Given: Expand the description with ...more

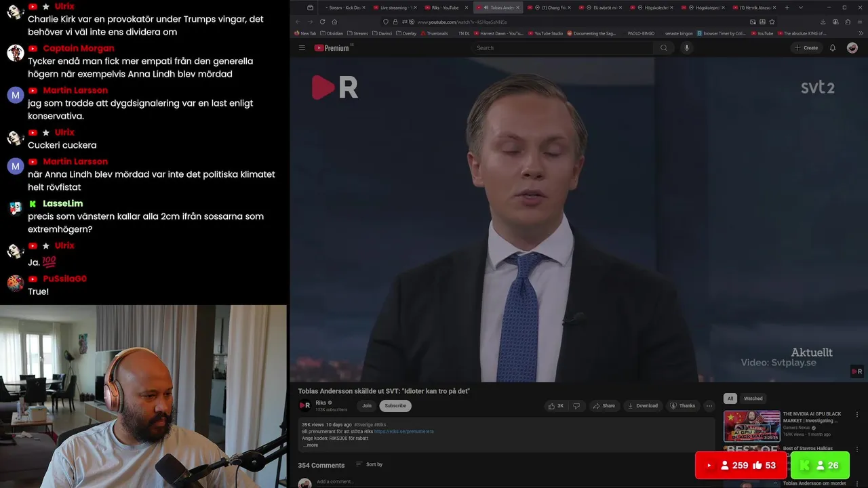Looking at the screenshot, I should point(311,445).
